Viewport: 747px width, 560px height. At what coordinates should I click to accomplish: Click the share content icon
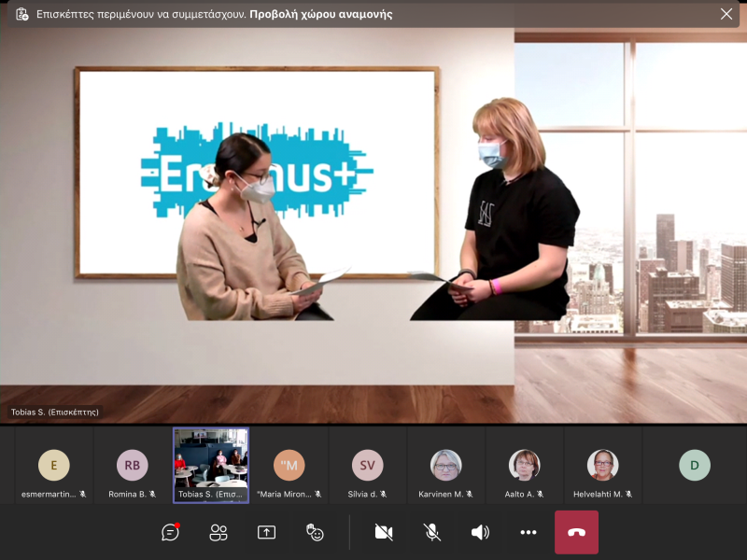[x=266, y=532]
